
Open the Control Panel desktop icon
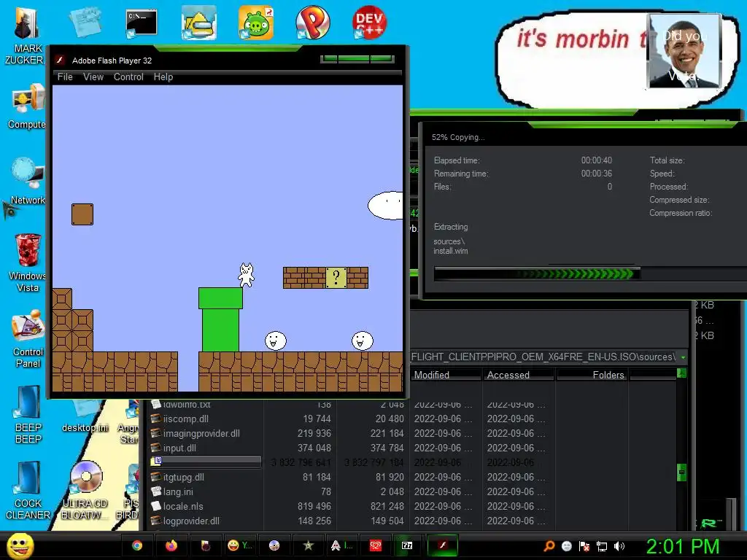(x=28, y=339)
